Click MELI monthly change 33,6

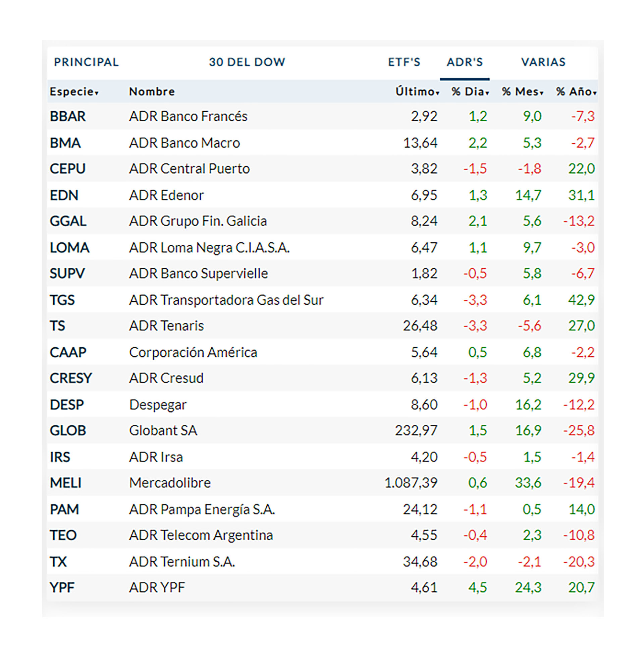tap(528, 483)
